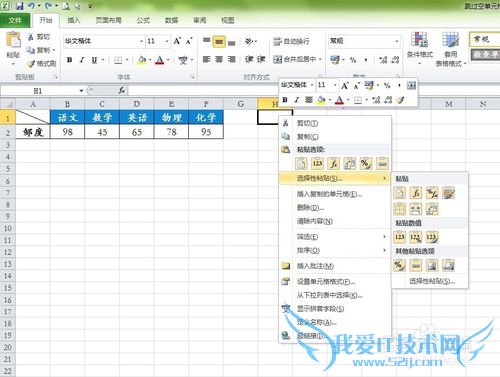Viewport: 500px width, 377px height.
Task: Open Format as Table (套用表格格式)
Action: point(451,49)
